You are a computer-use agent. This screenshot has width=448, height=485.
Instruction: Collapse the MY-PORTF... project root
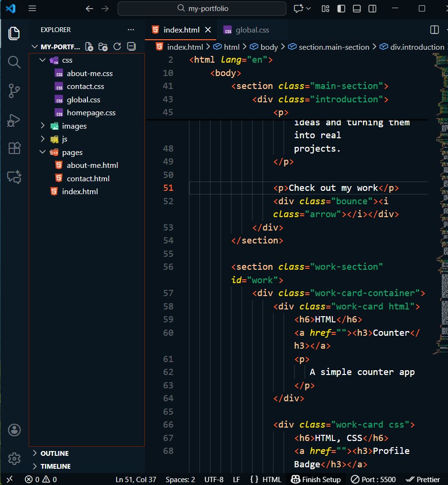pos(34,47)
